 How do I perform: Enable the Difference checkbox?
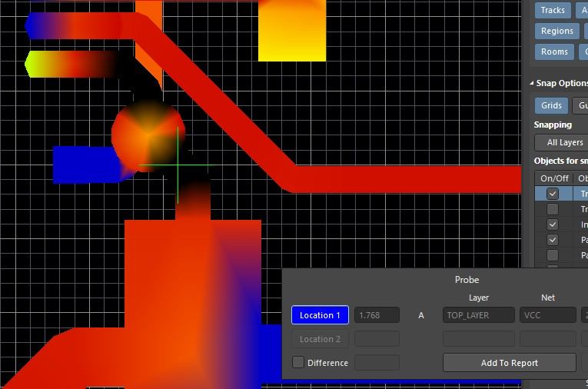[x=298, y=362]
